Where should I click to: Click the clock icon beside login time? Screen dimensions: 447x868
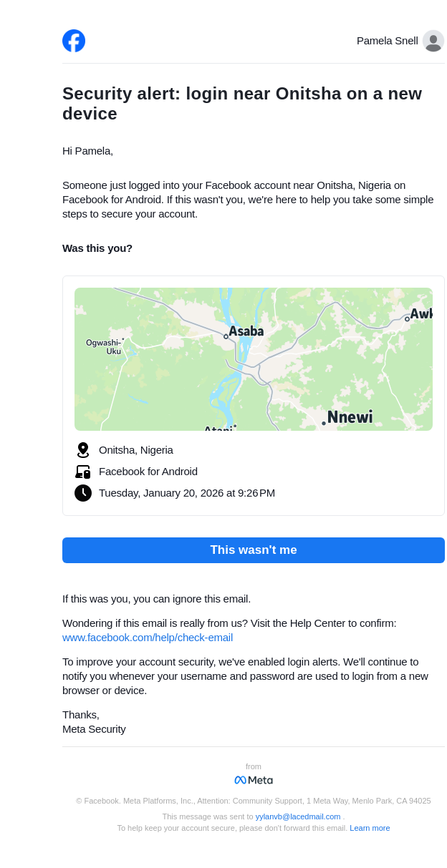click(x=83, y=493)
